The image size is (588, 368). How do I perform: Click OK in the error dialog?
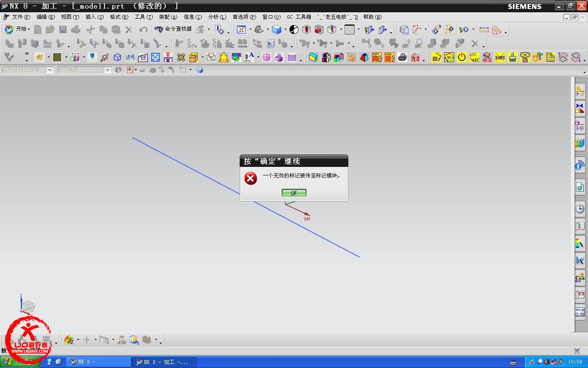coord(294,193)
